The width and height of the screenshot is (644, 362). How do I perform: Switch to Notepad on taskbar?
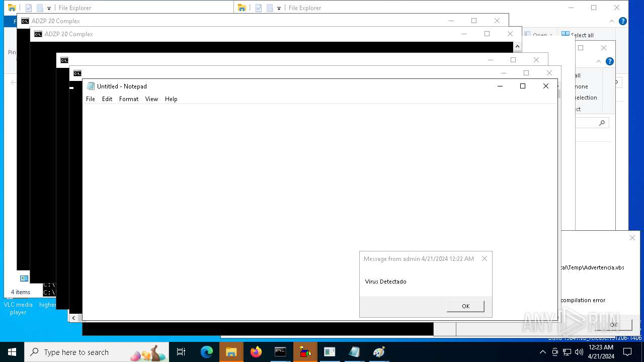click(354, 352)
